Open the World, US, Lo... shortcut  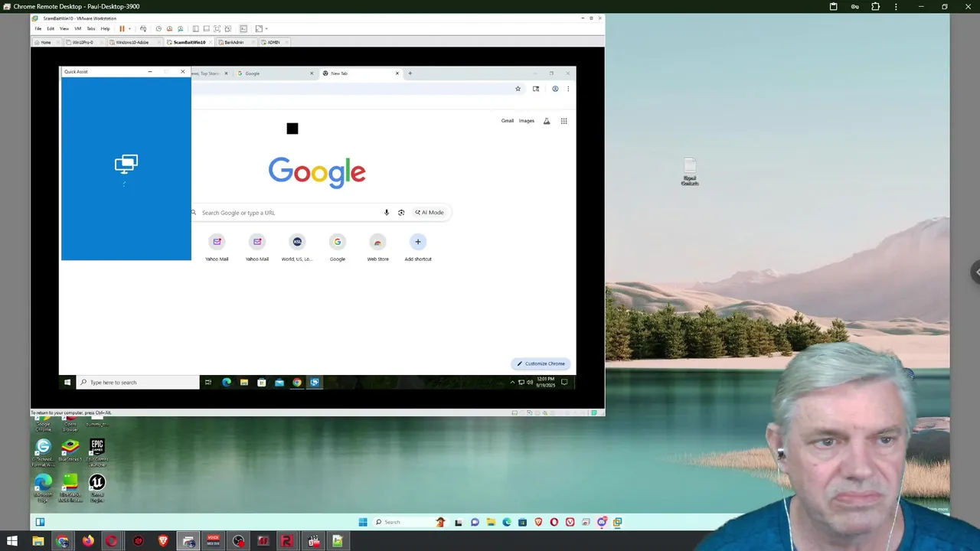pyautogui.click(x=297, y=247)
